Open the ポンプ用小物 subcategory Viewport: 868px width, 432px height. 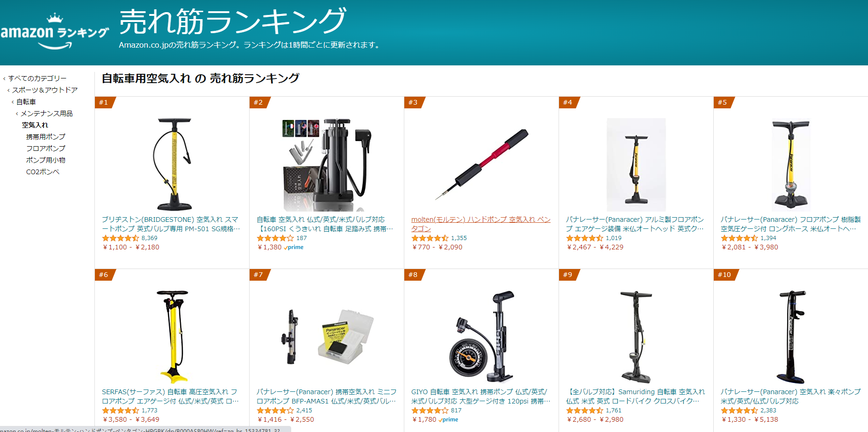pyautogui.click(x=46, y=160)
